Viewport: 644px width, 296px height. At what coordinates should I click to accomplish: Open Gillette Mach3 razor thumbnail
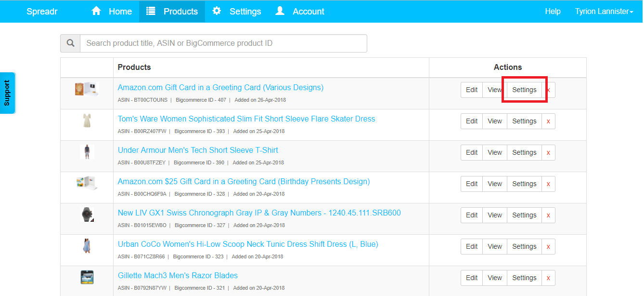(87, 277)
